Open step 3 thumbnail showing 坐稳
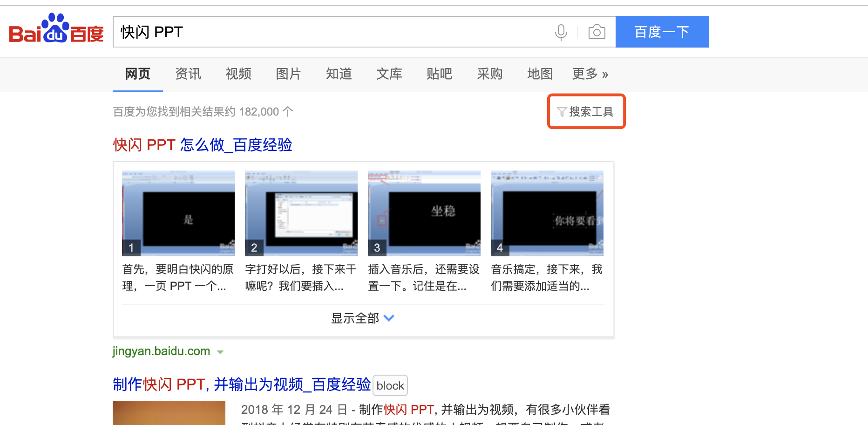The width and height of the screenshot is (868, 425). [424, 213]
